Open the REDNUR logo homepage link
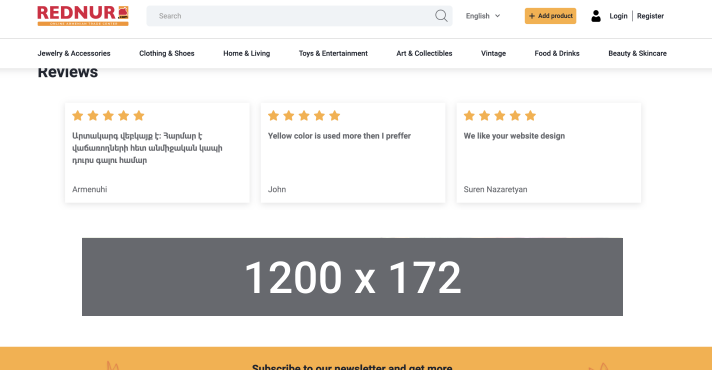The width and height of the screenshot is (712, 370). coord(83,16)
